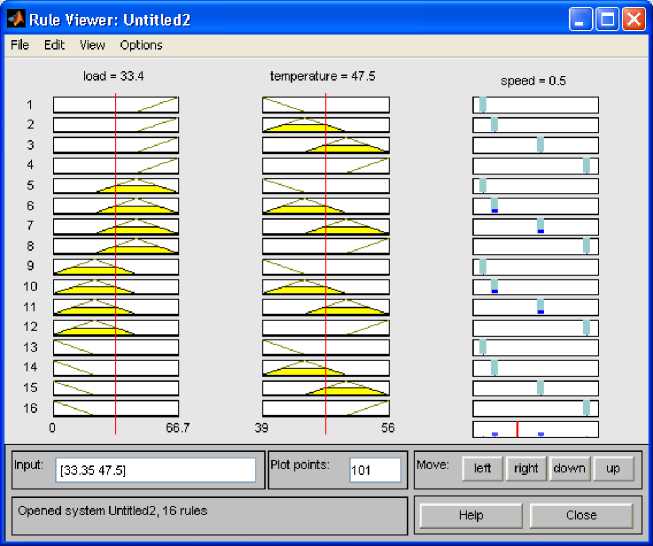
Task: Click the MATLAB icon in title bar
Action: pos(16,18)
